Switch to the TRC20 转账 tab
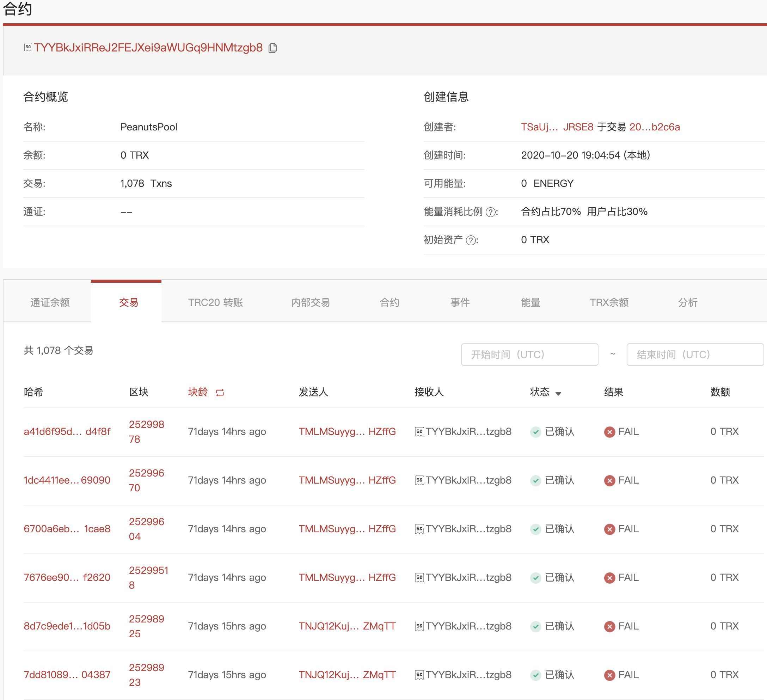Screen dimensions: 767x700 pyautogui.click(x=215, y=302)
